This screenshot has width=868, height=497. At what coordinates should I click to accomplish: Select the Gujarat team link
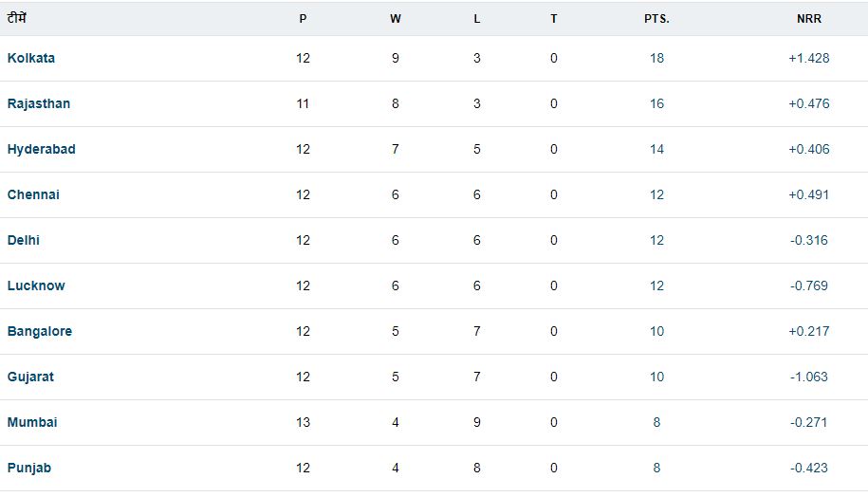pyautogui.click(x=30, y=377)
